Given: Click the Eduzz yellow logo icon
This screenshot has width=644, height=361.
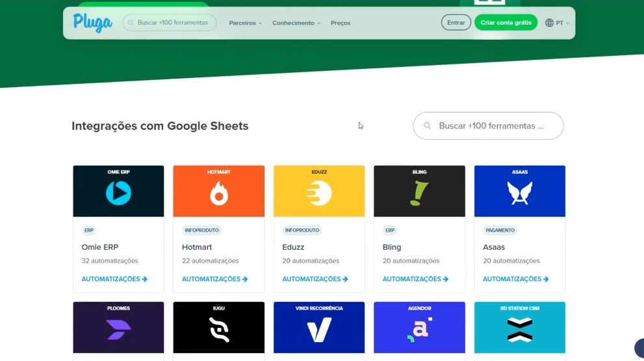Looking at the screenshot, I should tap(319, 193).
